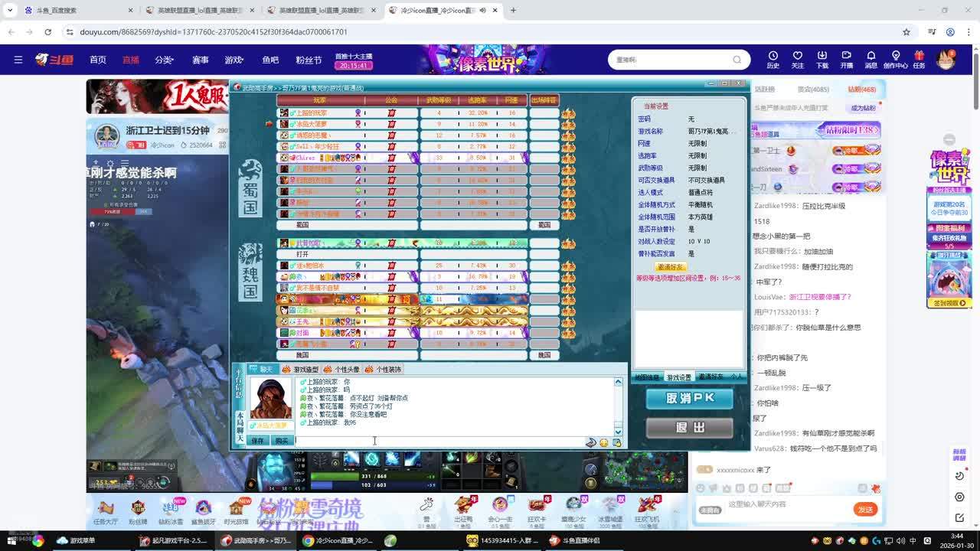The image size is (980, 551).
Task: Open the 下载 download icon
Action: tap(822, 59)
